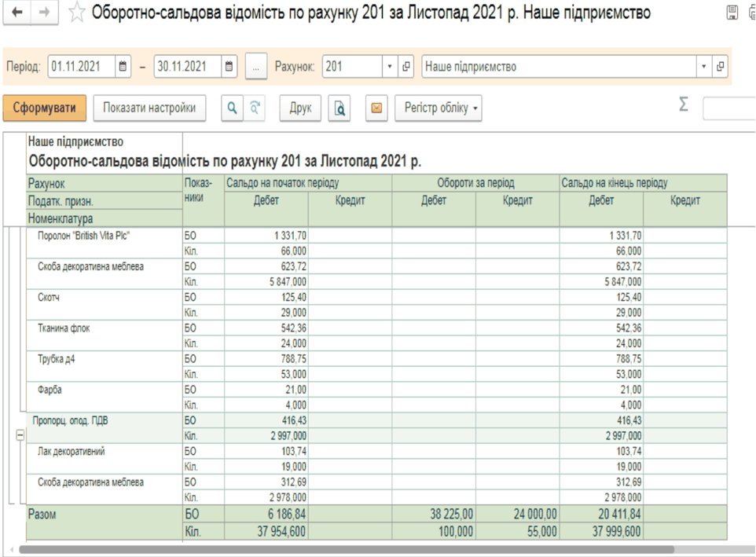
Task: Select the row Поролон "British Vita Plc"
Action: (x=105, y=244)
